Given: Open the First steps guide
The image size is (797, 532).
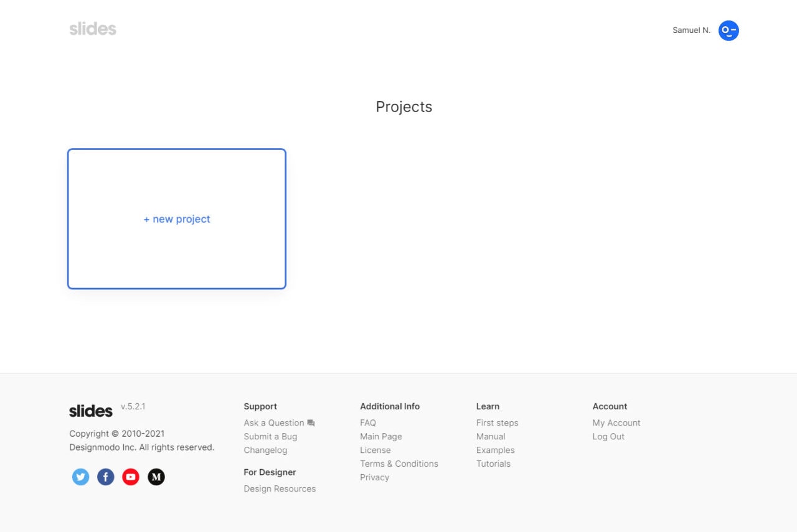Looking at the screenshot, I should 497,422.
